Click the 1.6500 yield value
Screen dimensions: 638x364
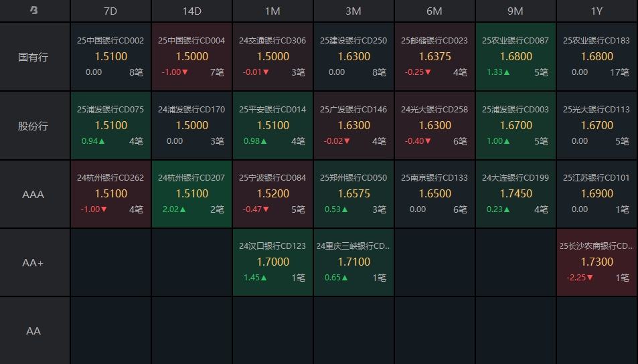pos(435,193)
